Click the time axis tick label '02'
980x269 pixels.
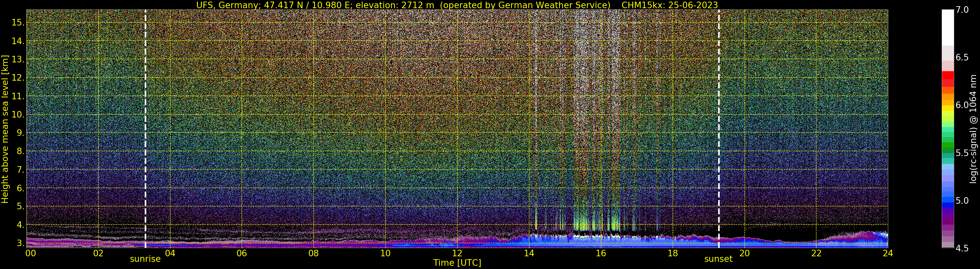click(98, 253)
